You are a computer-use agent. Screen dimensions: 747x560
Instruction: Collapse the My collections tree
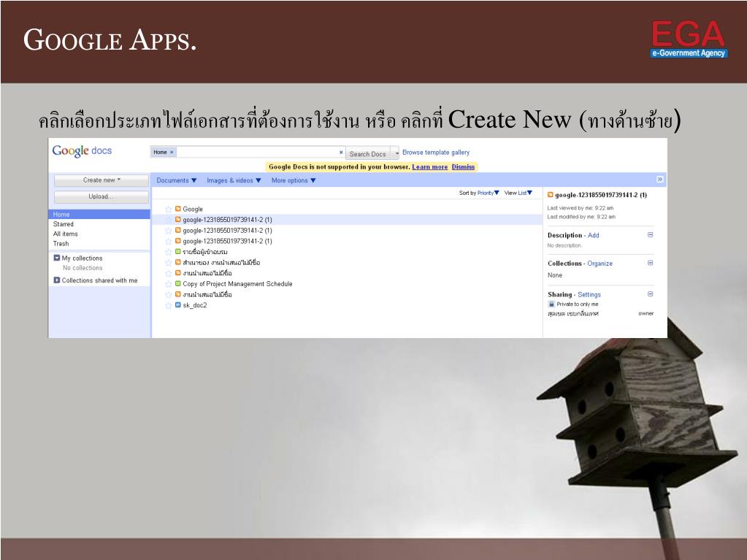[x=57, y=258]
